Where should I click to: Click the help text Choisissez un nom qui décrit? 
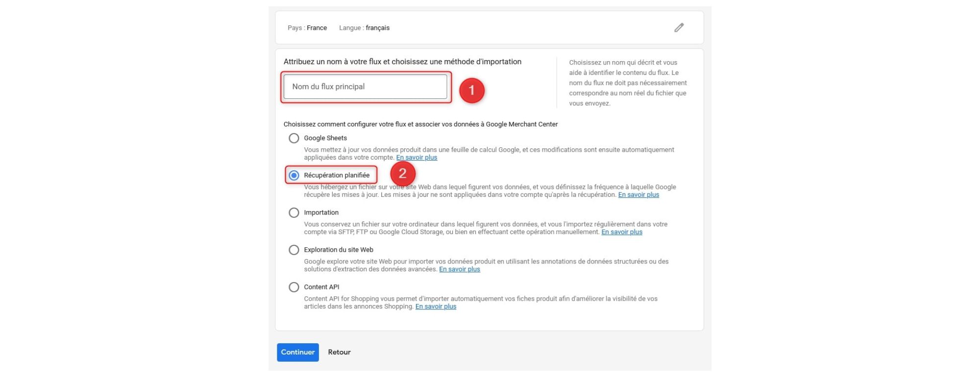point(628,83)
